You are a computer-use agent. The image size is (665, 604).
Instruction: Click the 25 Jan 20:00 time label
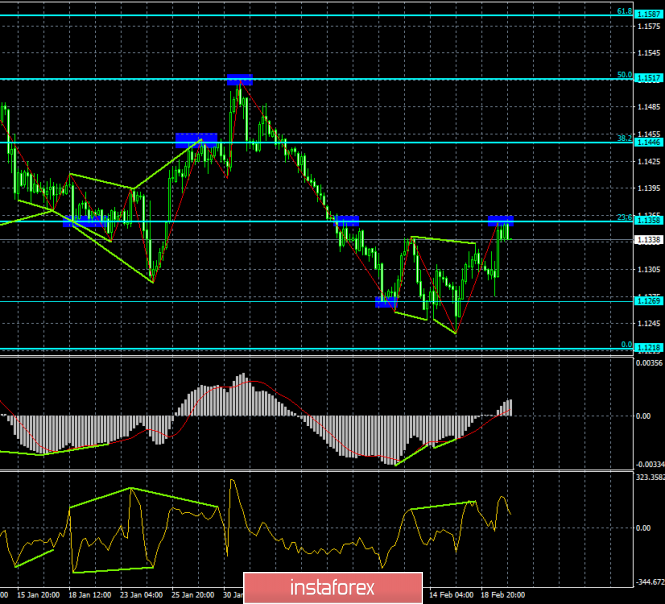point(193,595)
